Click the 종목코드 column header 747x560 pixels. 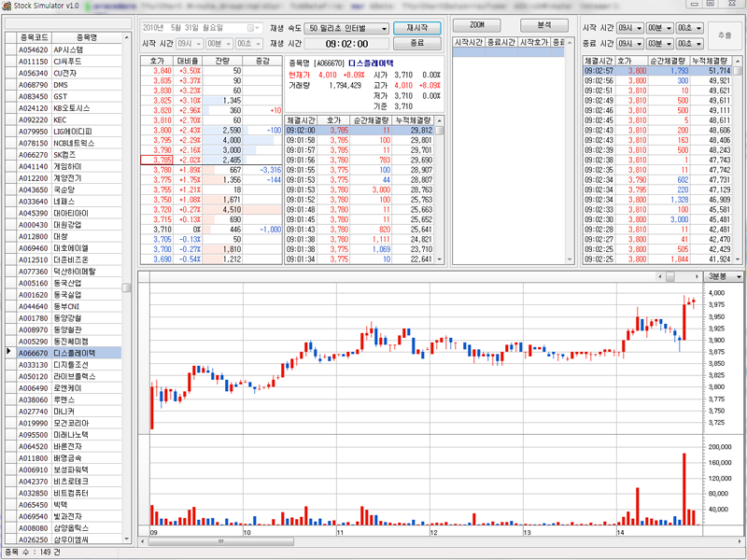click(33, 37)
